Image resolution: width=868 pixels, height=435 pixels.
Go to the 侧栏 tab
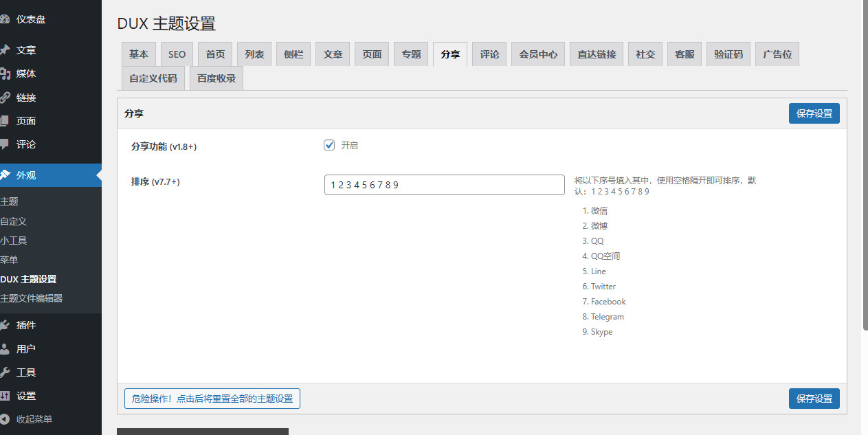293,54
